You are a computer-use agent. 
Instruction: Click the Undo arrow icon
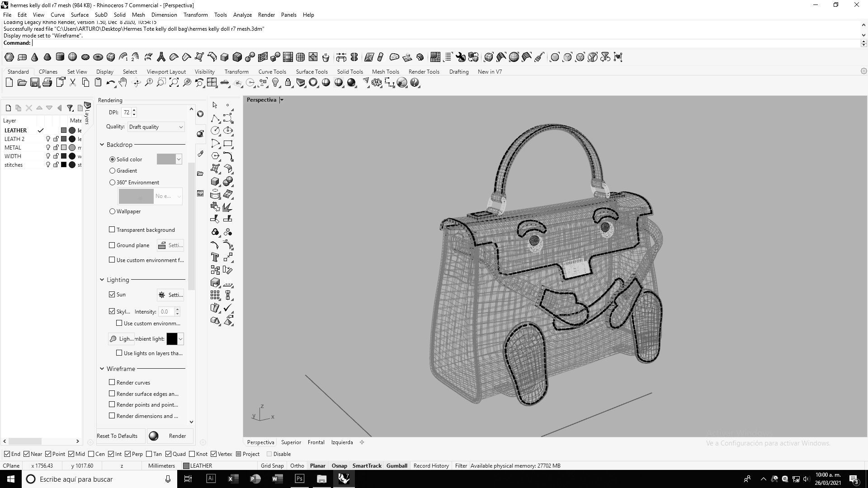pos(110,83)
